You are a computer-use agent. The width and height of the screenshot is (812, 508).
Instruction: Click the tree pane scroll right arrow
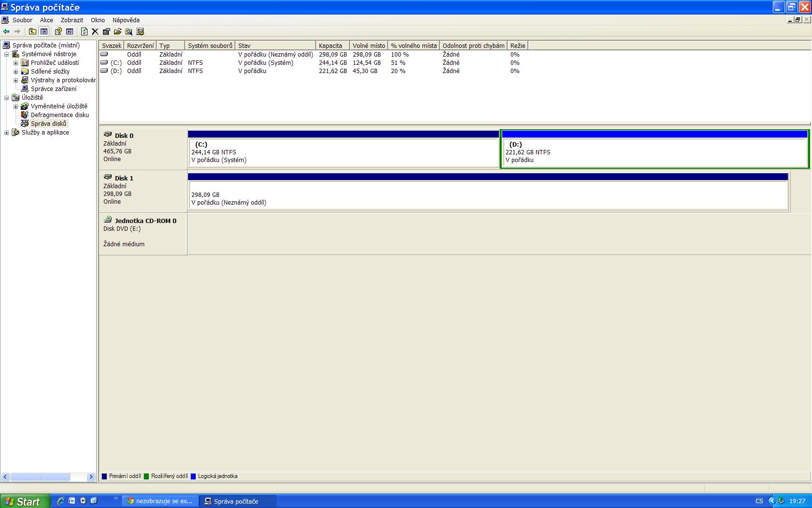(x=91, y=477)
